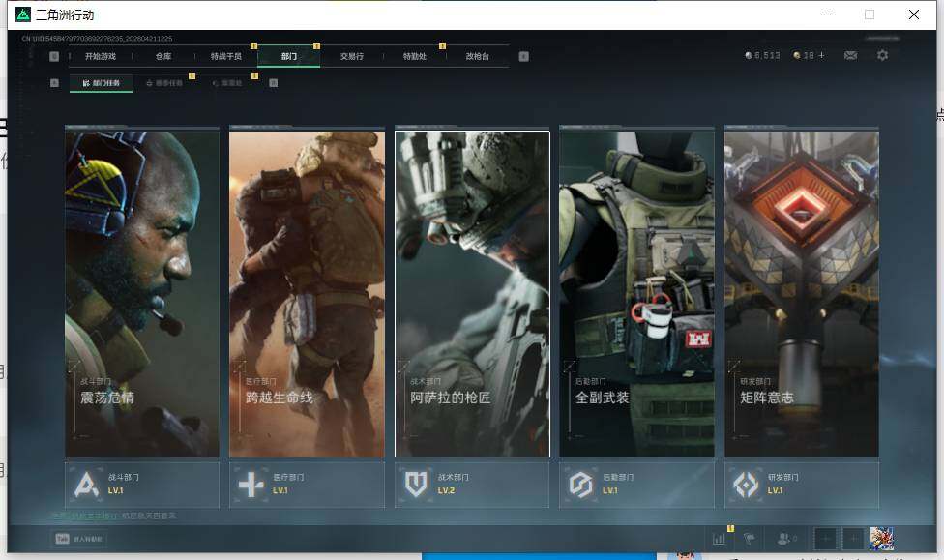The height and width of the screenshot is (560, 944).
Task: Click the 后勤部门 hexagon emblem icon
Action: tap(580, 485)
